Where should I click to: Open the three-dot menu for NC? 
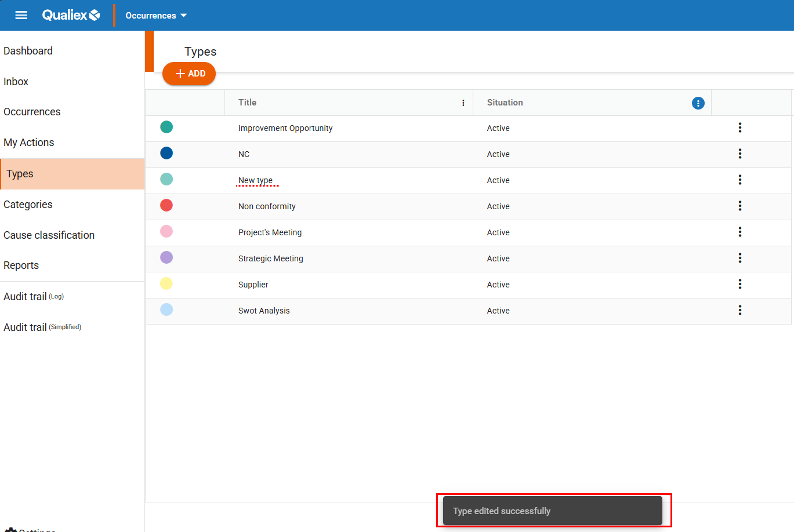coord(739,154)
